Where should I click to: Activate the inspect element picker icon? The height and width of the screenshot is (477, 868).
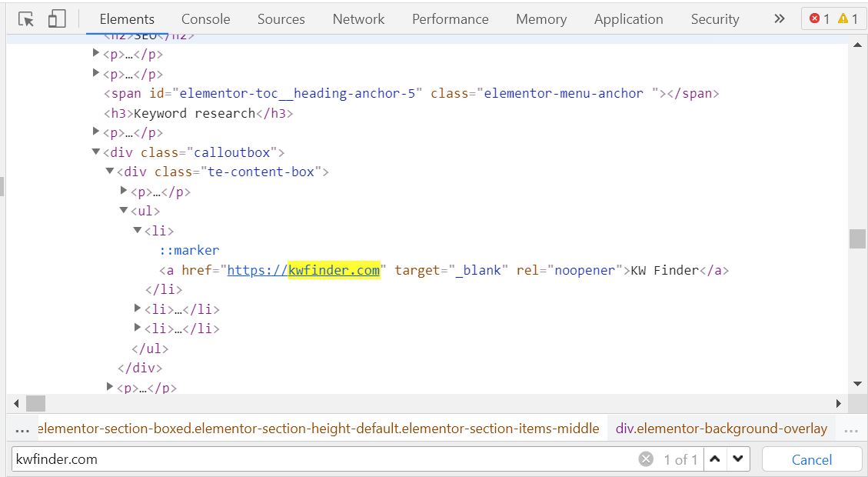(25, 18)
